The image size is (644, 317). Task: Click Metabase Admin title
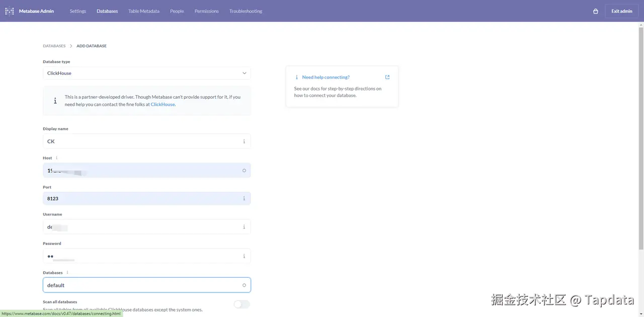36,11
